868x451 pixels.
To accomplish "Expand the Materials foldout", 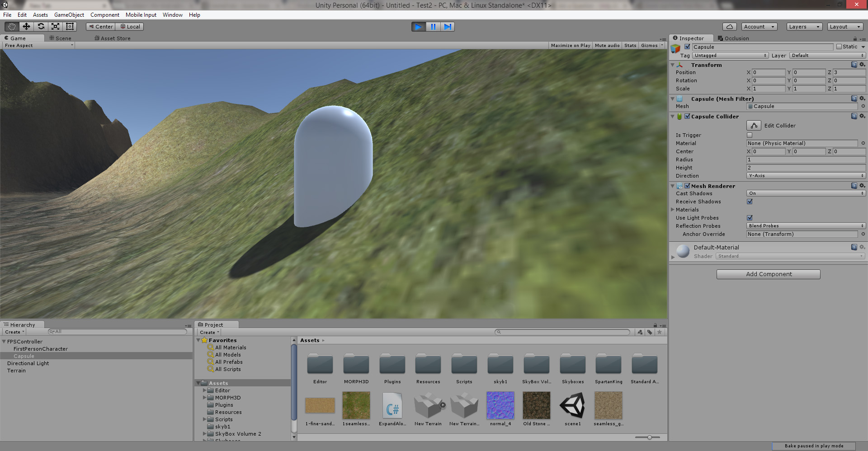I will 673,210.
